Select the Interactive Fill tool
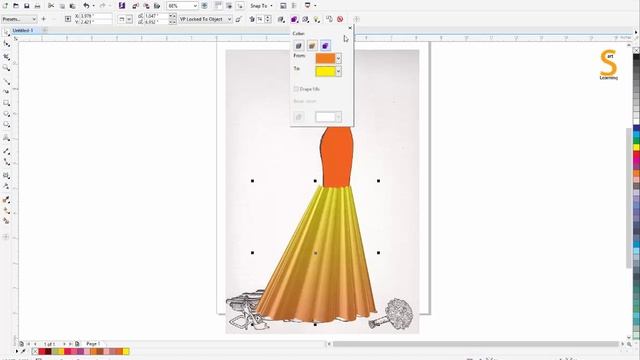The width and height of the screenshot is (640, 360). click(6, 210)
